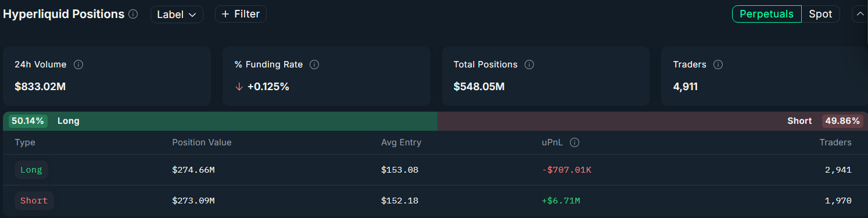Click the Short type tag
This screenshot has width=868, height=218.
click(x=34, y=201)
